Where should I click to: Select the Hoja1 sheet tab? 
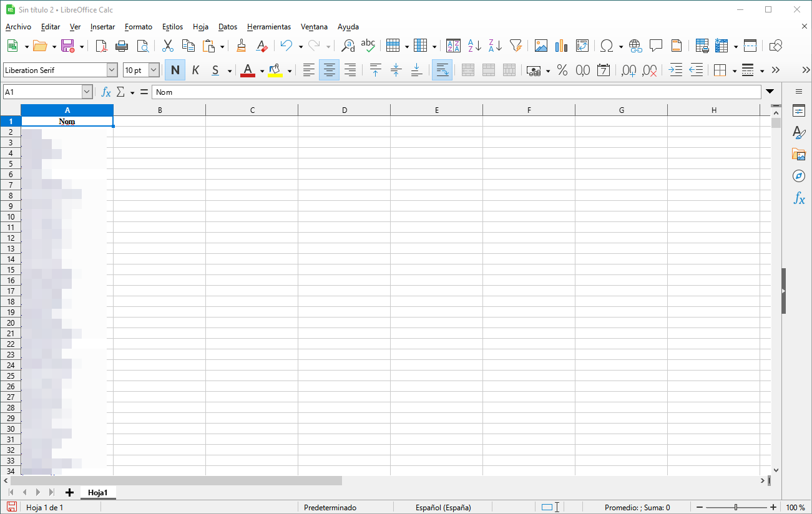click(98, 492)
